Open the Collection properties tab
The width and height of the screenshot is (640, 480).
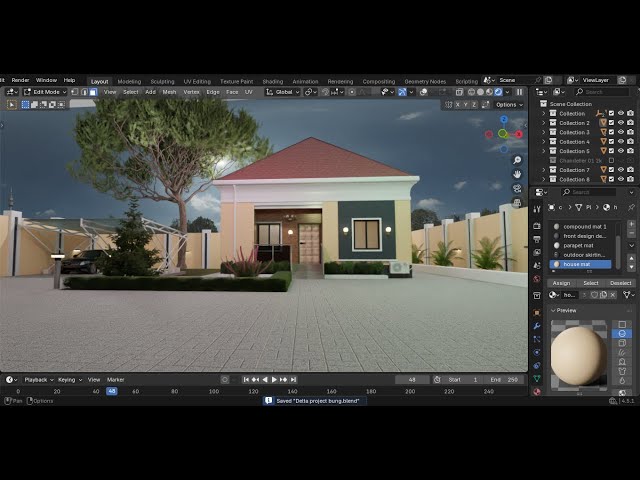[x=537, y=295]
